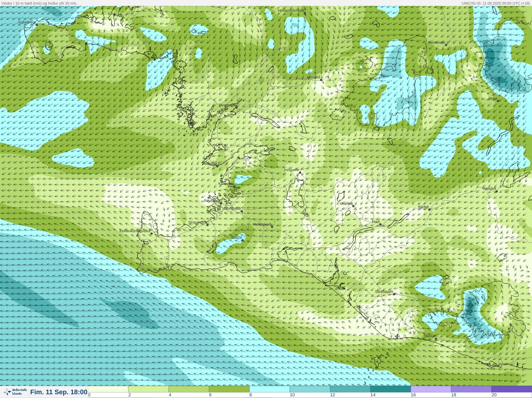Screen dimensions: 532x398
Task: Click the Gufuskála station label
Action: 27,22
